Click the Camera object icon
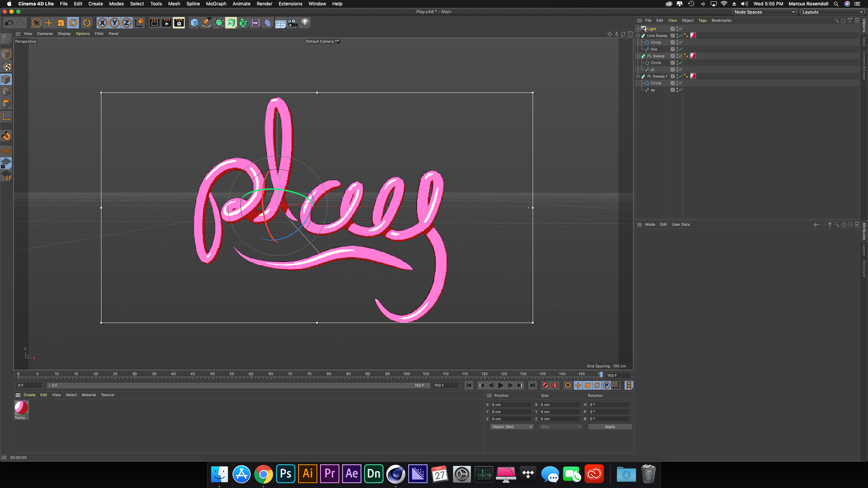 293,23
